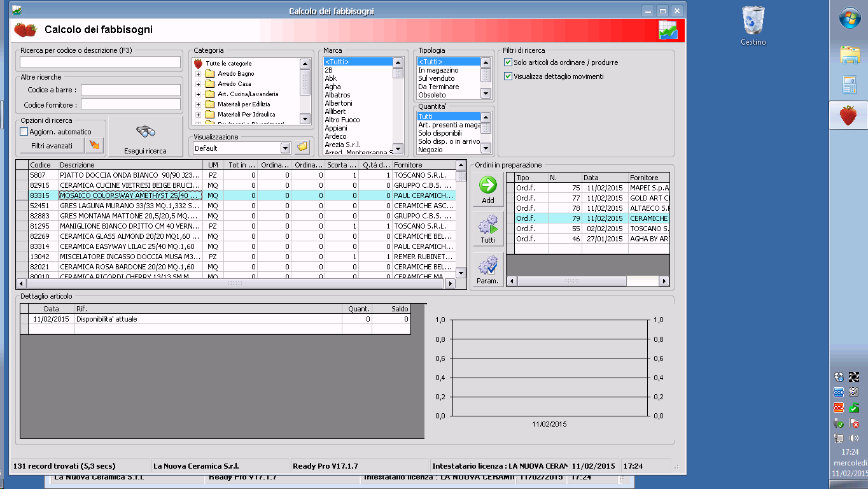Click into the Codice fornitore field
The height and width of the screenshot is (489, 868).
tap(131, 104)
